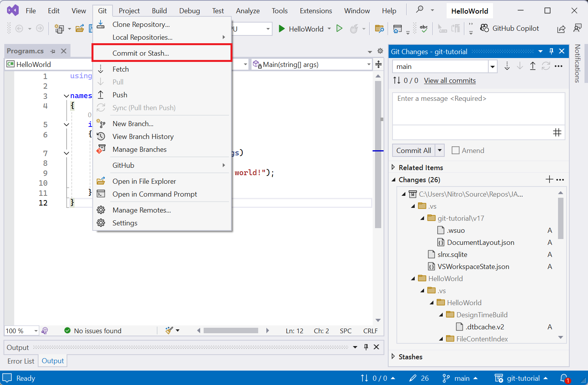
Task: Choose Manage Branches in the Git menu
Action: pos(139,149)
